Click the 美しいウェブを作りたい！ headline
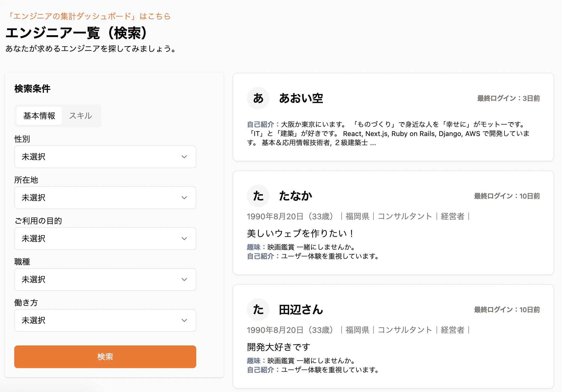 click(x=300, y=233)
